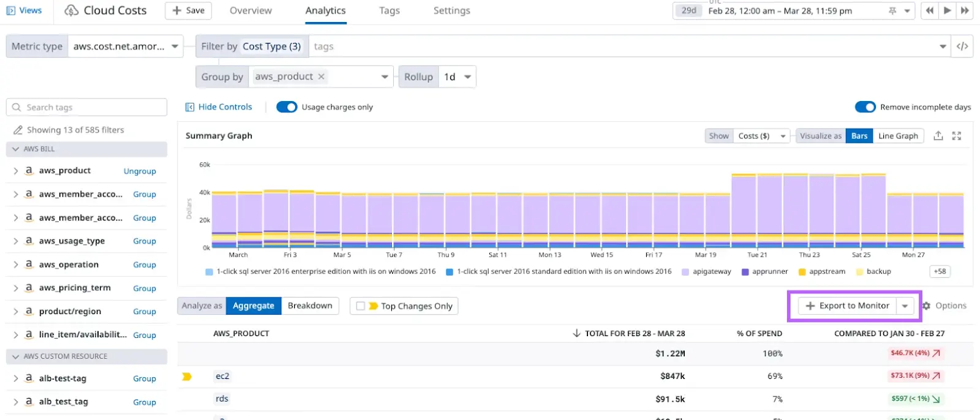The width and height of the screenshot is (980, 420).
Task: Toggle the Usage charges only switch
Action: (x=287, y=107)
